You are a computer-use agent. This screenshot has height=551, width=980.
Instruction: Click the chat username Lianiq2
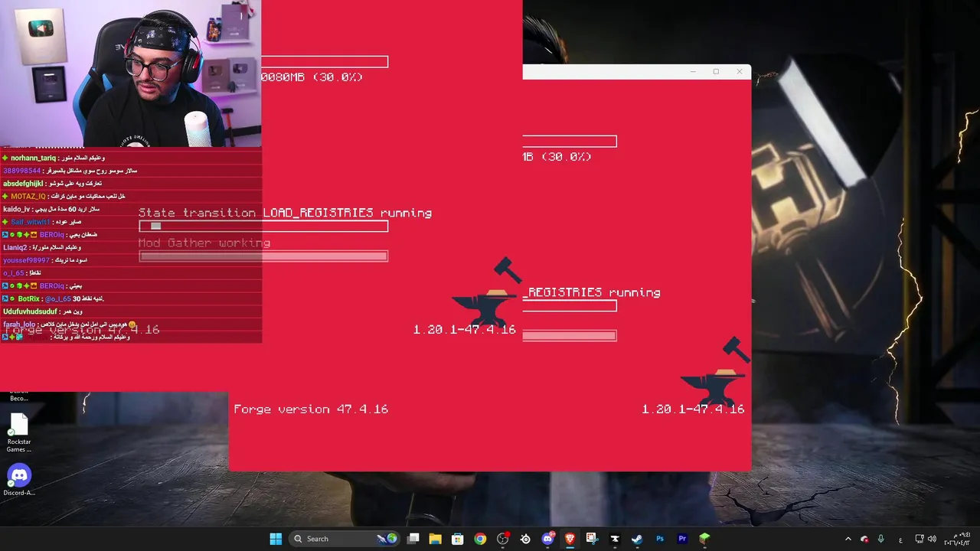tap(15, 247)
